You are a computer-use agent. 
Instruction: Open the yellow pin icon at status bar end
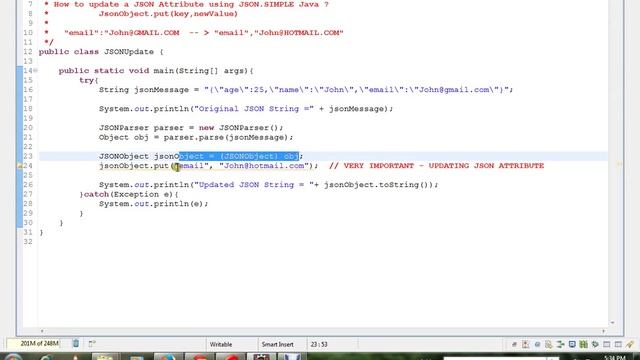coord(630,344)
